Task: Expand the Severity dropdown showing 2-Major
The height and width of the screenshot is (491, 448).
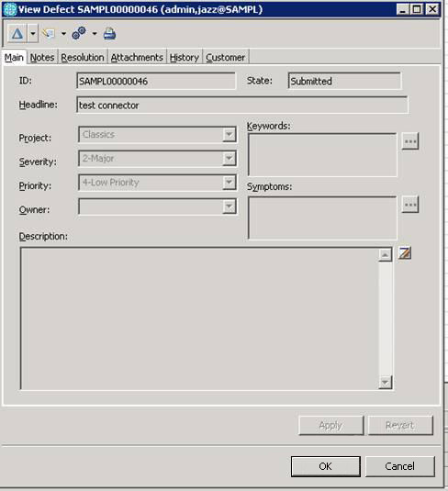Action: (x=230, y=159)
